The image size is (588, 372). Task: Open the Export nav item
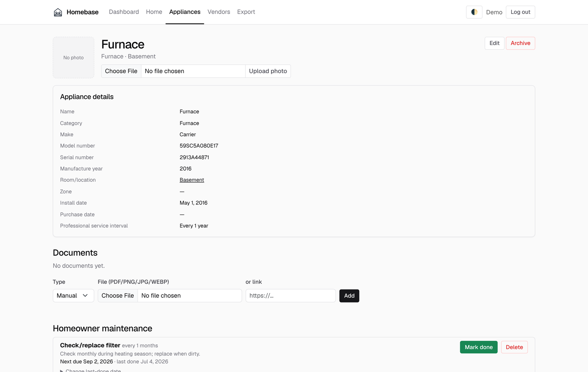[246, 12]
